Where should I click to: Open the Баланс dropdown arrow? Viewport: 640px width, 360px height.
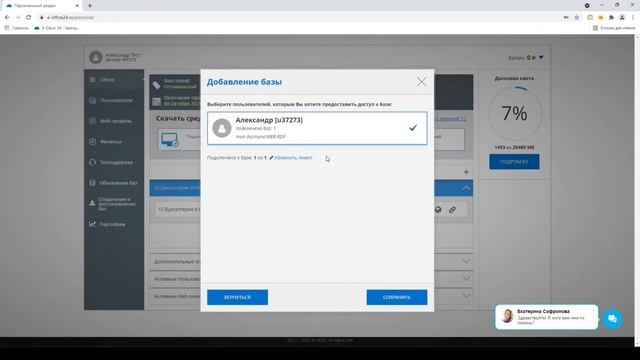tap(541, 58)
